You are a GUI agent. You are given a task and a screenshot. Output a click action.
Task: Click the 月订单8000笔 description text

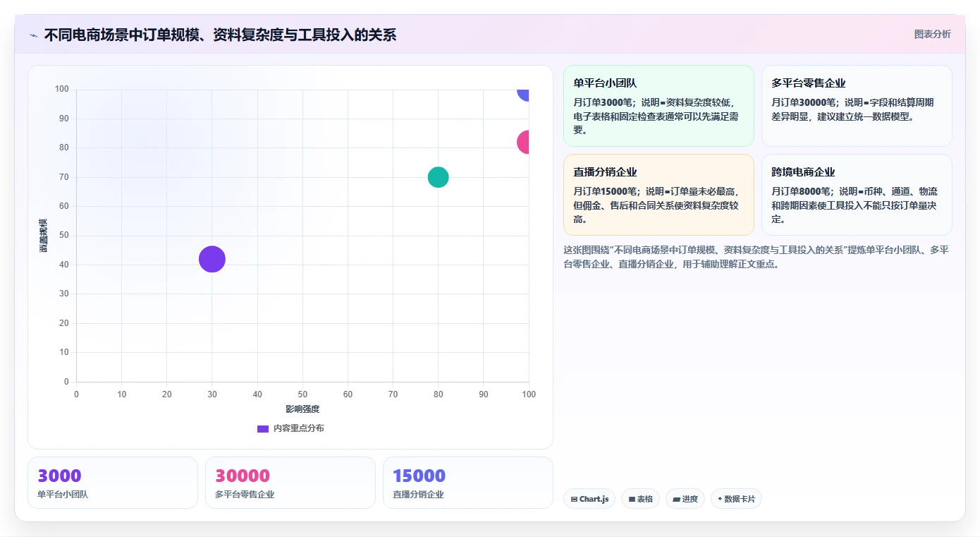click(855, 205)
